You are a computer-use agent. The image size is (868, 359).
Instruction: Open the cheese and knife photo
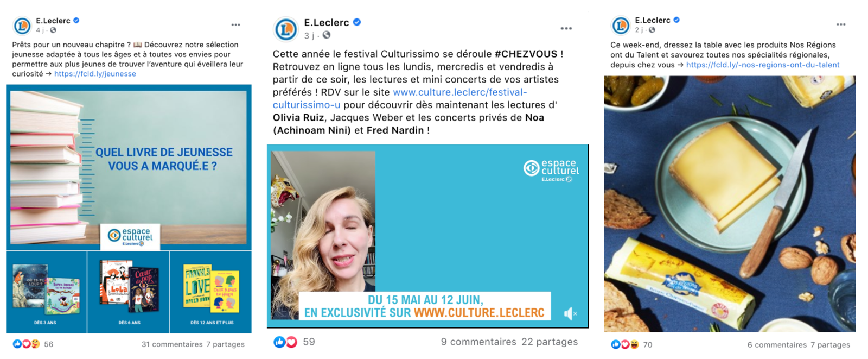(730, 204)
